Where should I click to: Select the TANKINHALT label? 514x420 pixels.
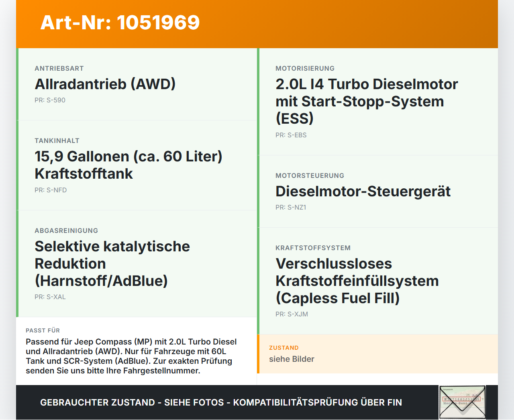[x=57, y=141]
